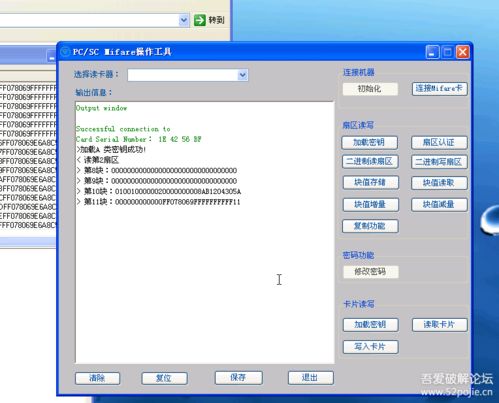Click the 复制功能 button
This screenshot has width=499, height=403.
(370, 226)
